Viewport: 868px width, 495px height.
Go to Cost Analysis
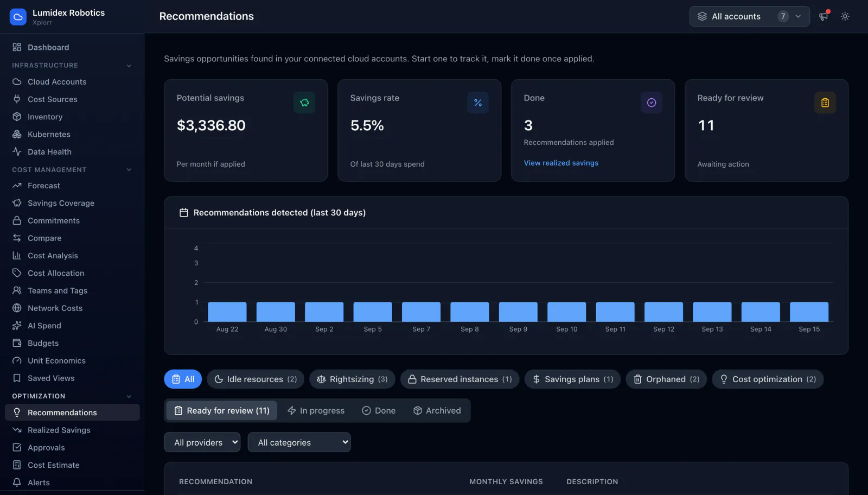(x=72, y=256)
